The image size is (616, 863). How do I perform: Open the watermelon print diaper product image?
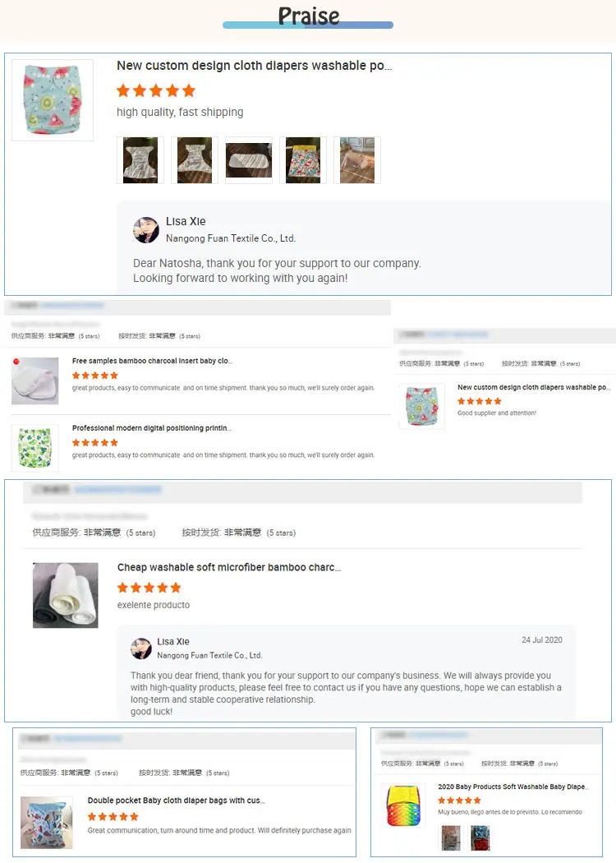(x=53, y=100)
